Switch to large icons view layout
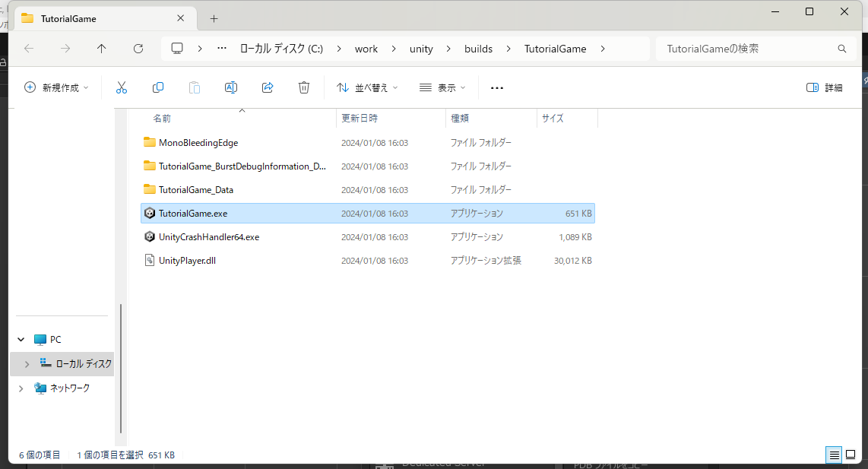 coord(851,455)
